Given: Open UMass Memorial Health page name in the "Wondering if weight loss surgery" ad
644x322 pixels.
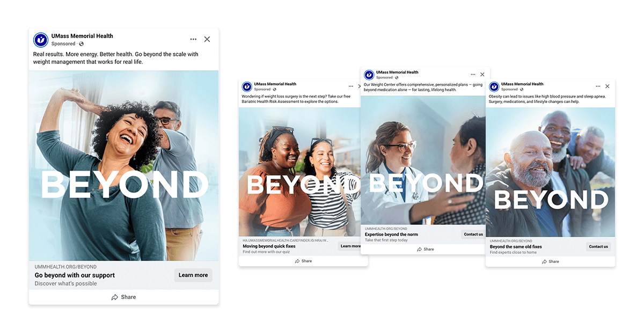Looking at the screenshot, I should [275, 84].
